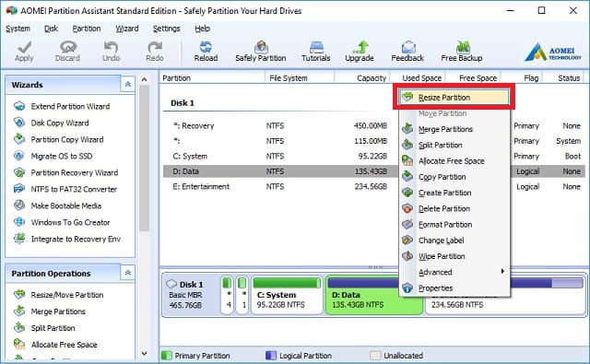Expand the Advanced submenu arrow
Screen dimensions: 590x364
click(502, 272)
